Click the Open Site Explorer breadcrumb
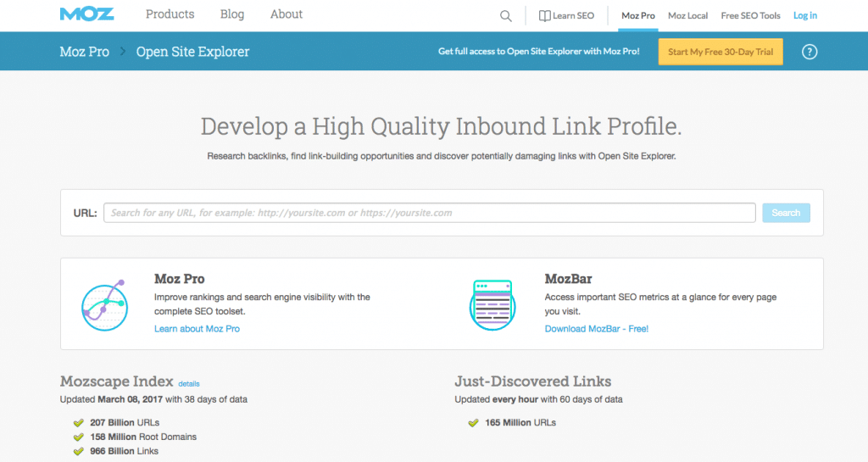The height and width of the screenshot is (462, 868). (x=192, y=52)
